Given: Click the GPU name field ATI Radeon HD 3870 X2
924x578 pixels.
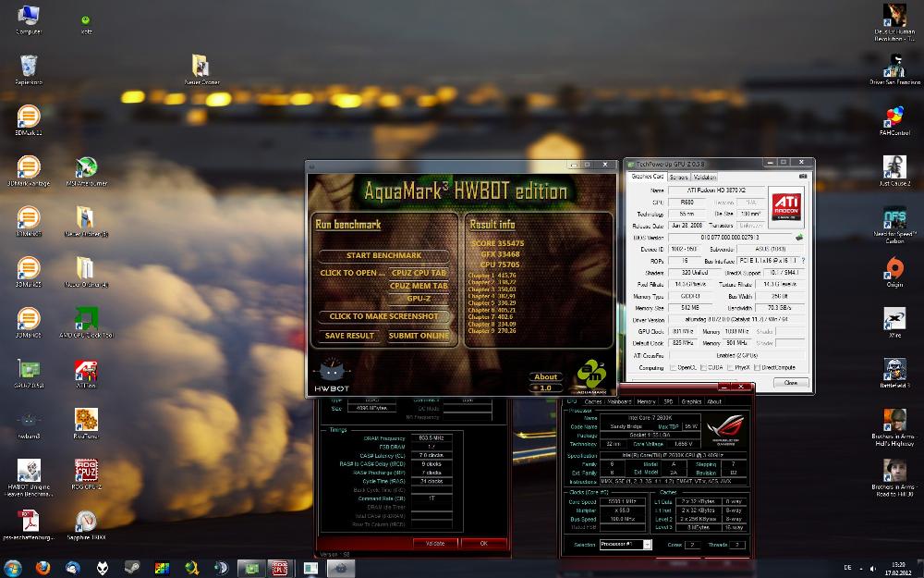Looking at the screenshot, I should [x=715, y=191].
